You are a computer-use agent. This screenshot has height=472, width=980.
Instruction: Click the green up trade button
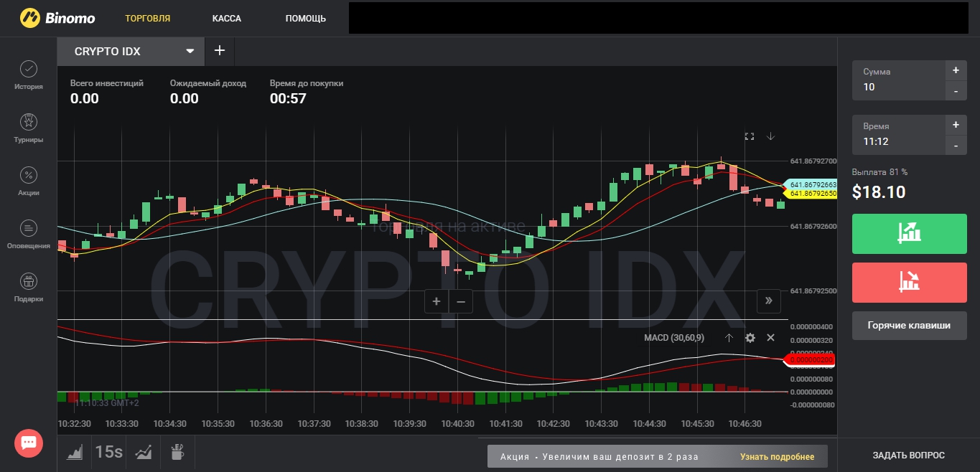[910, 233]
